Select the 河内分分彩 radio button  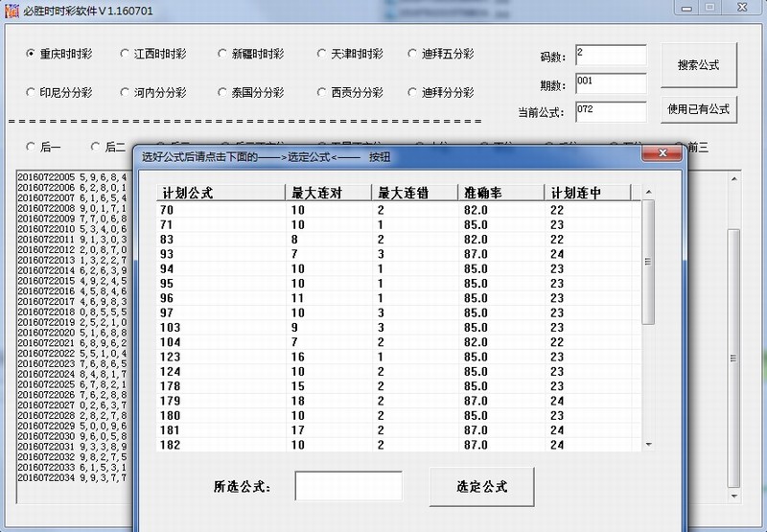tap(128, 93)
